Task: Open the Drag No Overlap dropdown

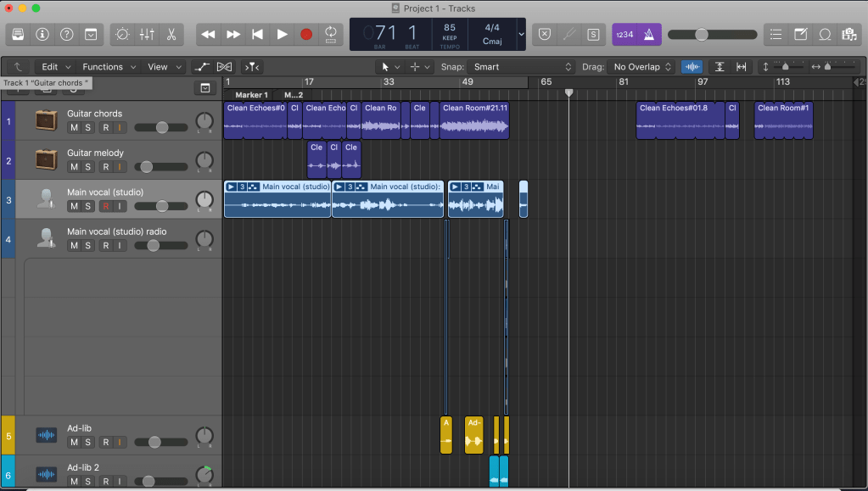Action: pos(641,67)
